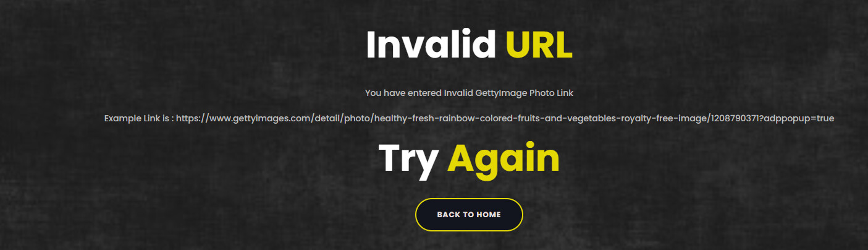Select the white "Invalid" heading word
Viewport: 868px width, 250px height.
click(431, 45)
